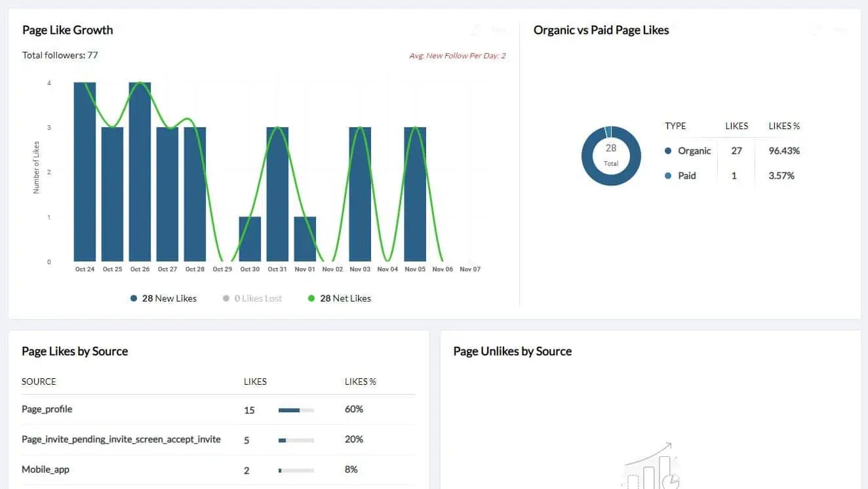Viewport: 868px width, 489px height.
Task: Click the TYPE column header in Organic table
Action: 675,126
